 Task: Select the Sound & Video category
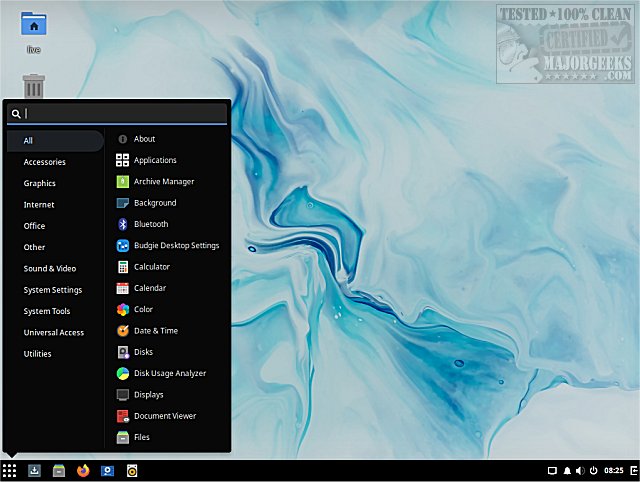(x=55, y=269)
